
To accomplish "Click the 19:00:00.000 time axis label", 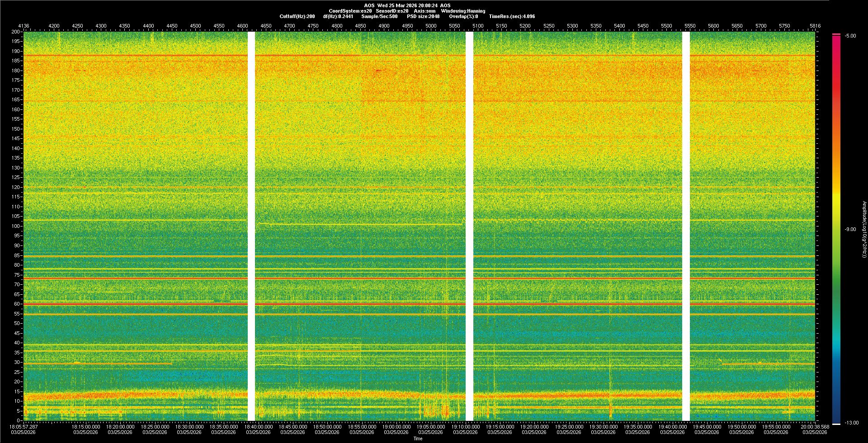I will (396, 427).
